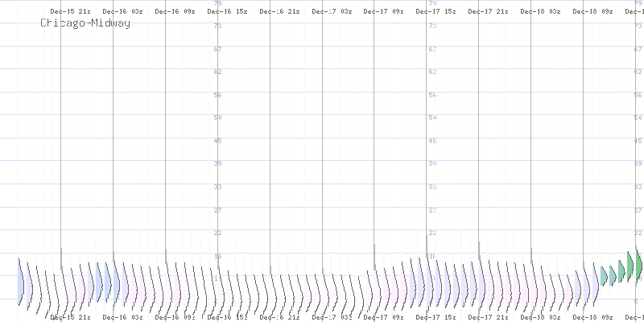Select the bottom Dec-15 21z axis label
The height and width of the screenshot is (322, 644).
coord(69,317)
